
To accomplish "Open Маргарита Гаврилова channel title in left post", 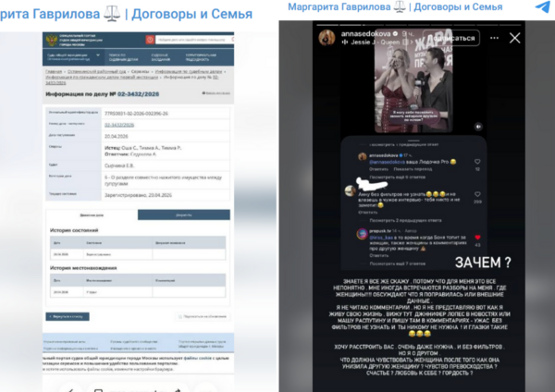I will click(126, 14).
